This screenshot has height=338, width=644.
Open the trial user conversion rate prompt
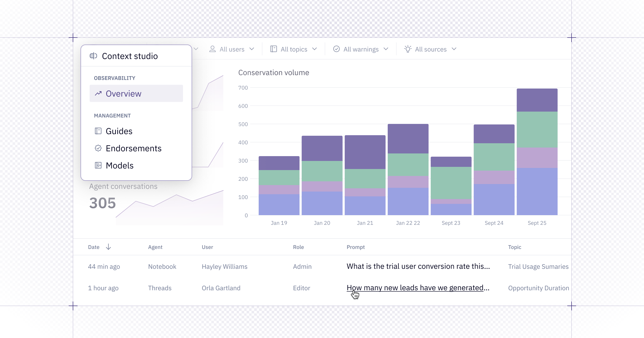(418, 266)
